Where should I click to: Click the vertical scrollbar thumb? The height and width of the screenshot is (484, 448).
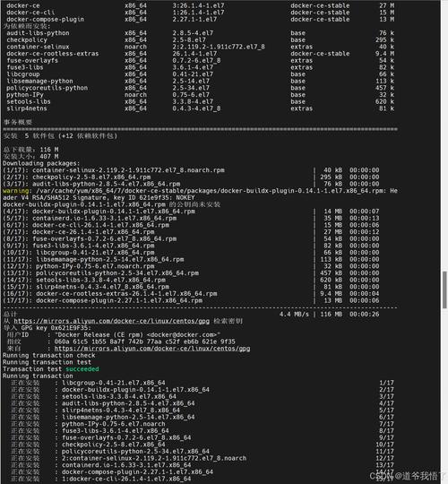(444, 290)
